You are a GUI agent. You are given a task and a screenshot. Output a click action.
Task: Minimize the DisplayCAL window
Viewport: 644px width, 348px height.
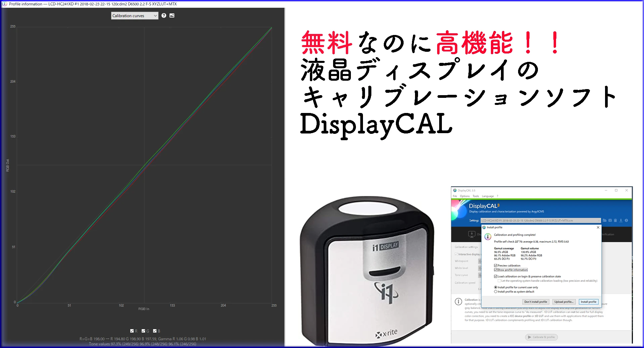point(606,190)
